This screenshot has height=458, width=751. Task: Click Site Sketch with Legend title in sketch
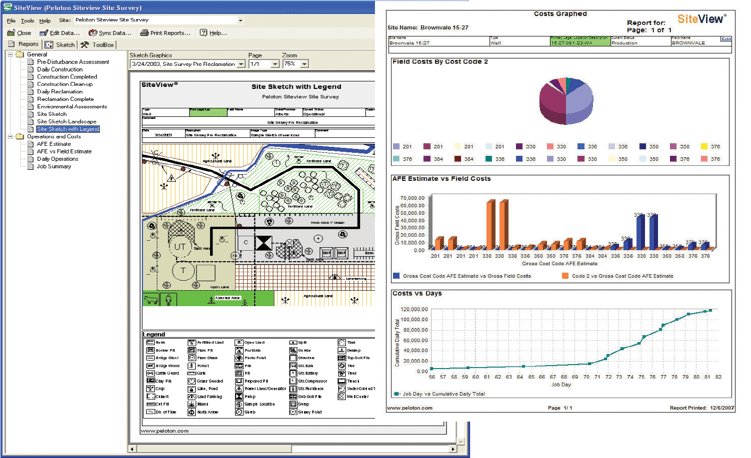coord(296,87)
